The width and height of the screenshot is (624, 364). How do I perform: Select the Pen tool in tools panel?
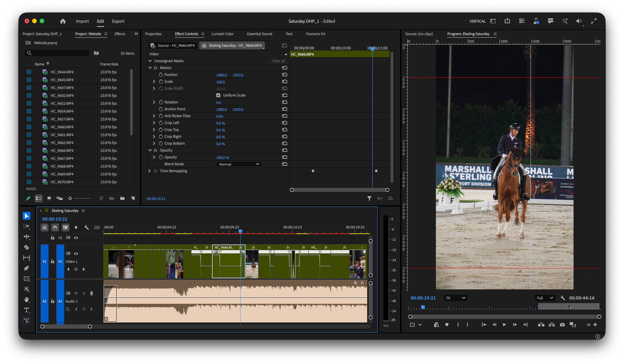click(x=26, y=268)
